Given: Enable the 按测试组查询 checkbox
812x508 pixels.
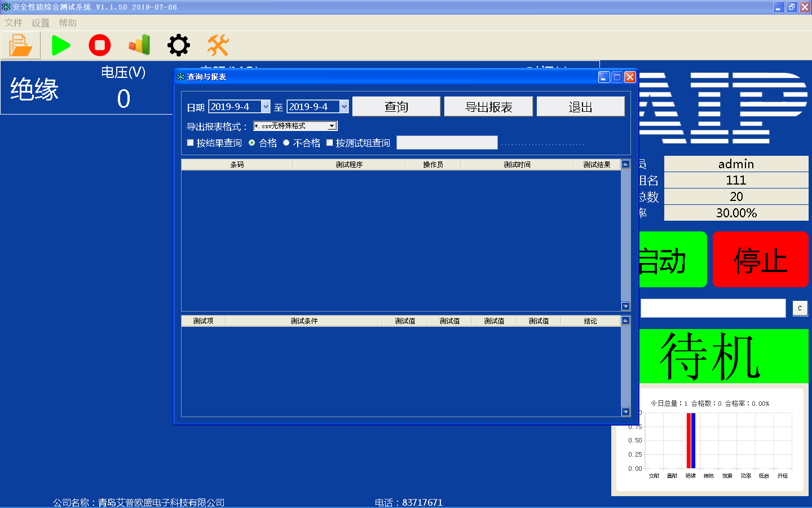Looking at the screenshot, I should point(330,143).
